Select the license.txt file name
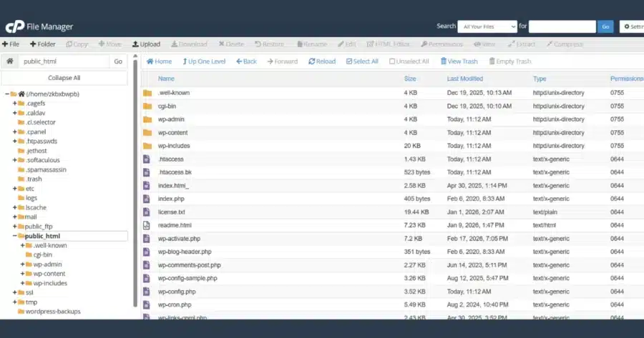The height and width of the screenshot is (338, 644). tap(171, 212)
